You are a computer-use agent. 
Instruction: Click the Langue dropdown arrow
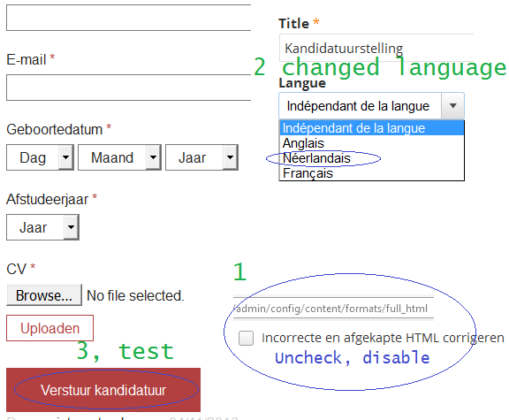tap(452, 106)
